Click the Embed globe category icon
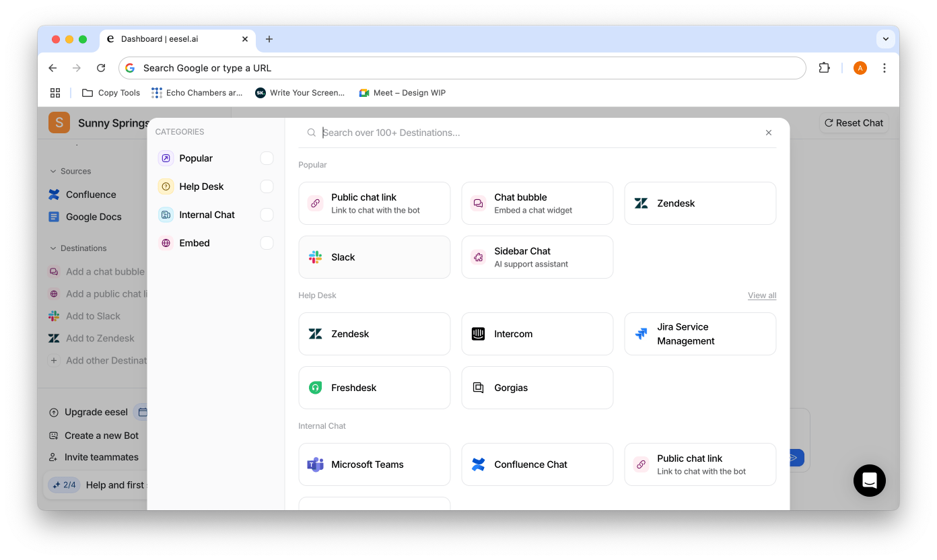The width and height of the screenshot is (937, 560). (x=166, y=243)
